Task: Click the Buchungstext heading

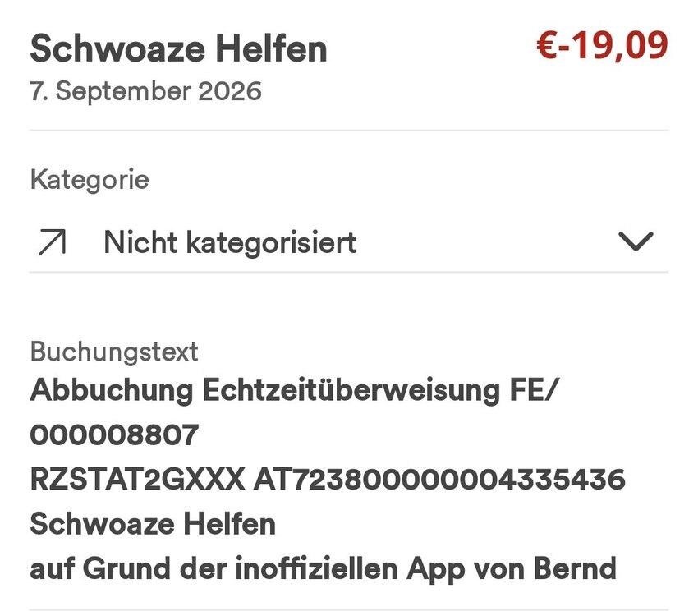Action: pyautogui.click(x=114, y=352)
